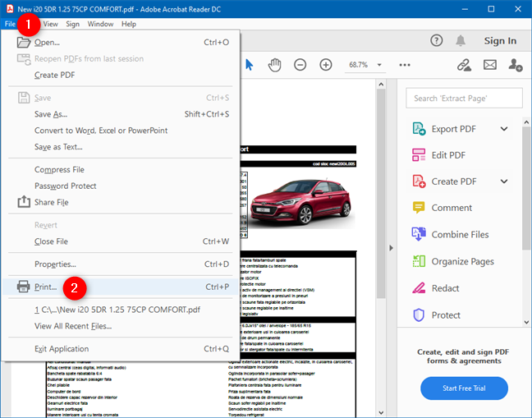Expand the Export PDF options chevron
532x418 pixels.
click(x=504, y=129)
